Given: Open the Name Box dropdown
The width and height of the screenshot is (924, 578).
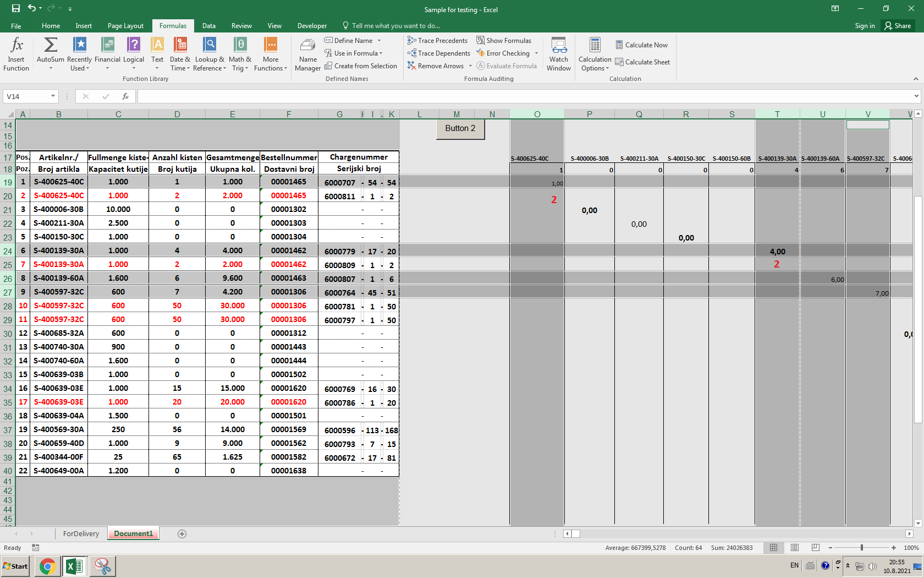Looking at the screenshot, I should click(x=53, y=96).
